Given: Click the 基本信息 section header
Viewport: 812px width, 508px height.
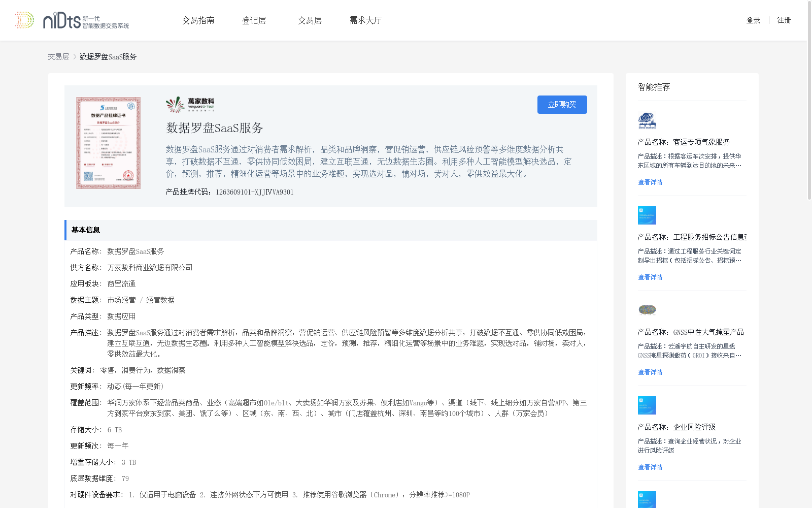Looking at the screenshot, I should (x=331, y=230).
